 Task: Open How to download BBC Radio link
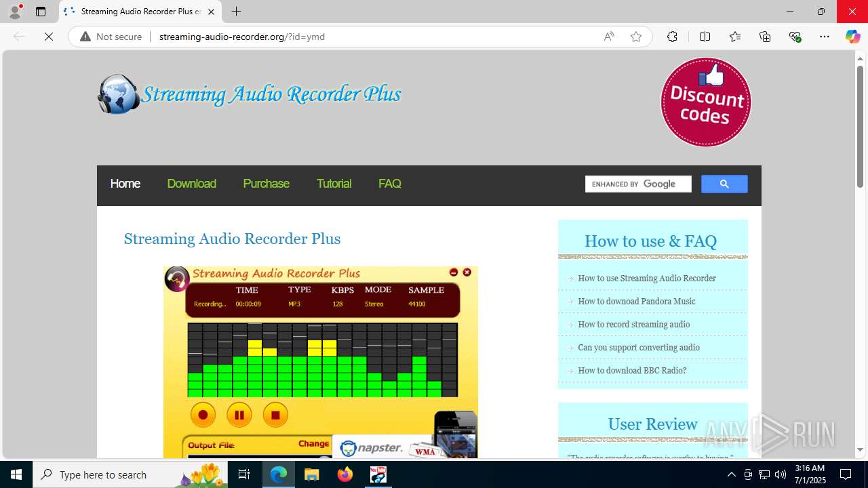click(632, 371)
